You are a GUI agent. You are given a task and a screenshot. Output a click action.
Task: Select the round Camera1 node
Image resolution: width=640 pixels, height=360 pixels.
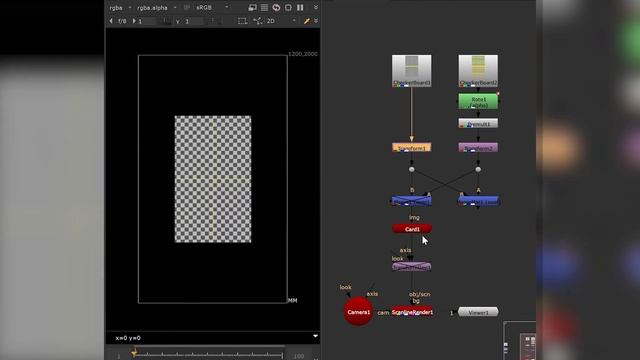pyautogui.click(x=358, y=311)
